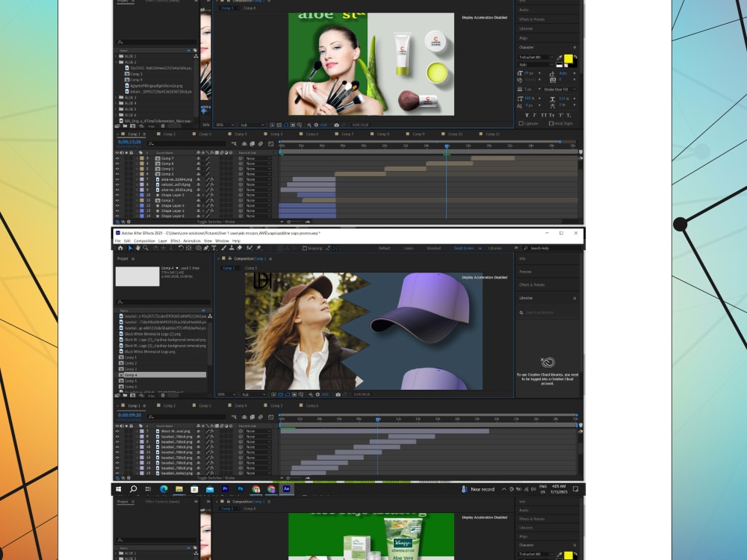Open Photoshop from the taskbar

click(241, 489)
